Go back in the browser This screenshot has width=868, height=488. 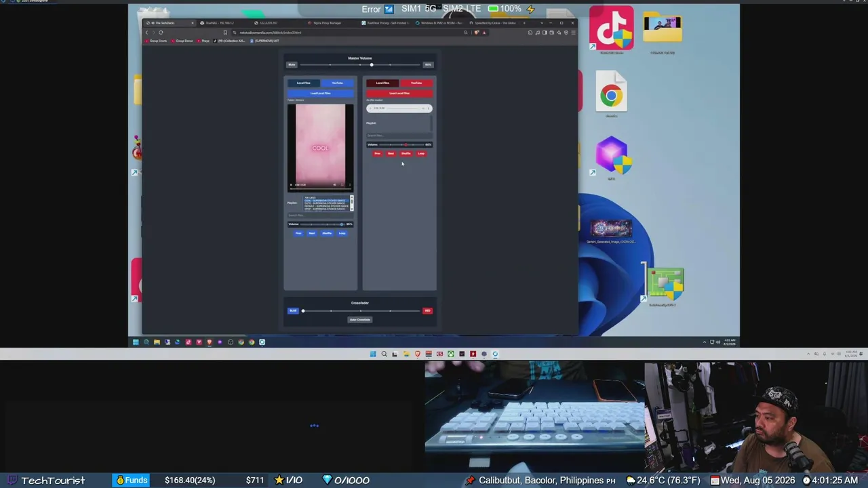pos(146,33)
